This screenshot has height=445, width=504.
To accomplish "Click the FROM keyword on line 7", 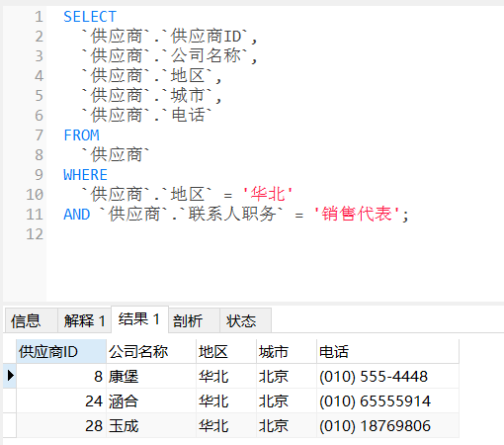I will pos(81,135).
